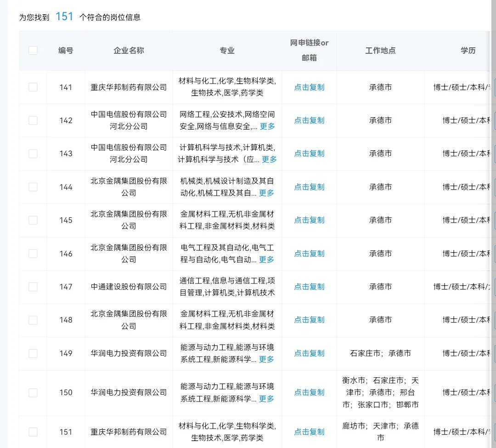Click number 150 in the 编号 column

66,393
